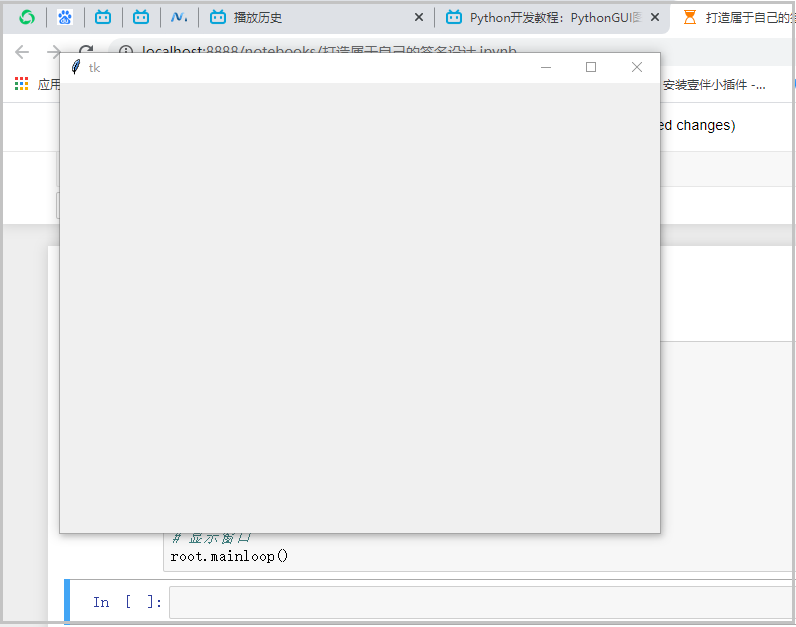Select the 打造属于自己的 notebook tab
Image resolution: width=796 pixels, height=627 pixels.
(739, 18)
